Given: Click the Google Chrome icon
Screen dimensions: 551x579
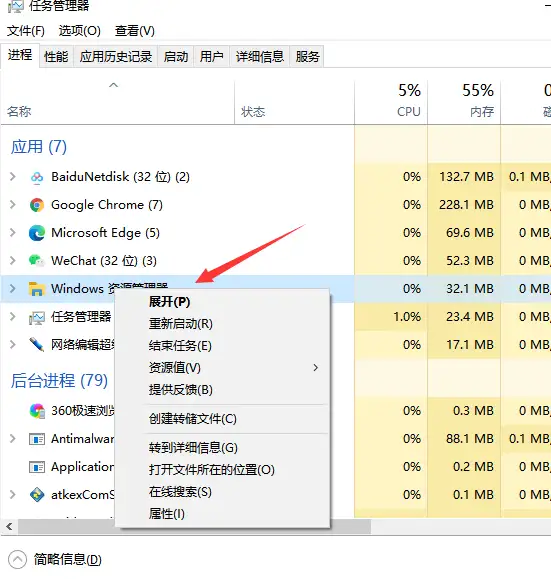Looking at the screenshot, I should pos(37,205).
